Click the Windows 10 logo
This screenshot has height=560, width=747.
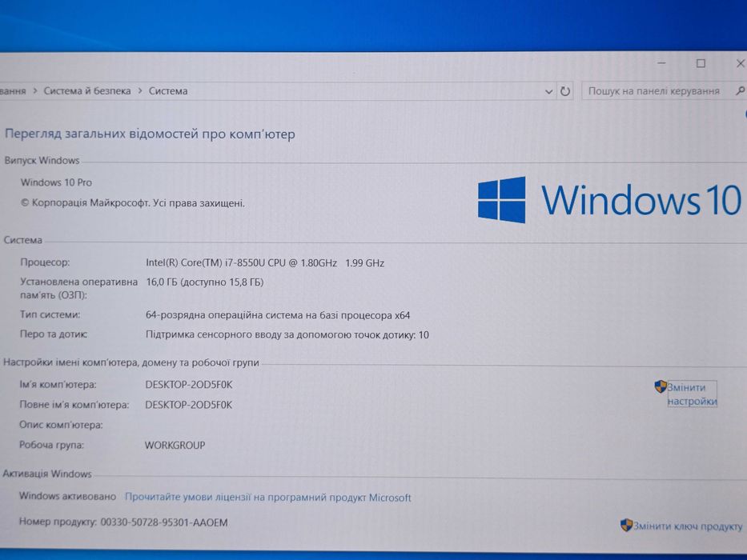pos(609,200)
